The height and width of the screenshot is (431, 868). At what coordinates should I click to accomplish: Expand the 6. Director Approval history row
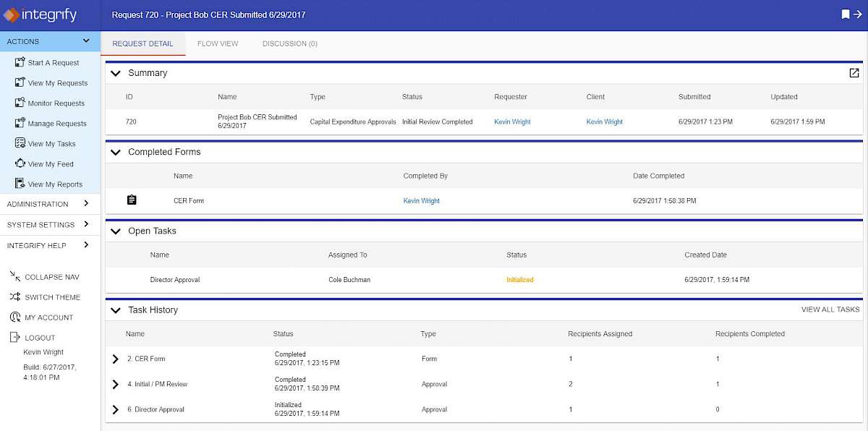coord(115,409)
